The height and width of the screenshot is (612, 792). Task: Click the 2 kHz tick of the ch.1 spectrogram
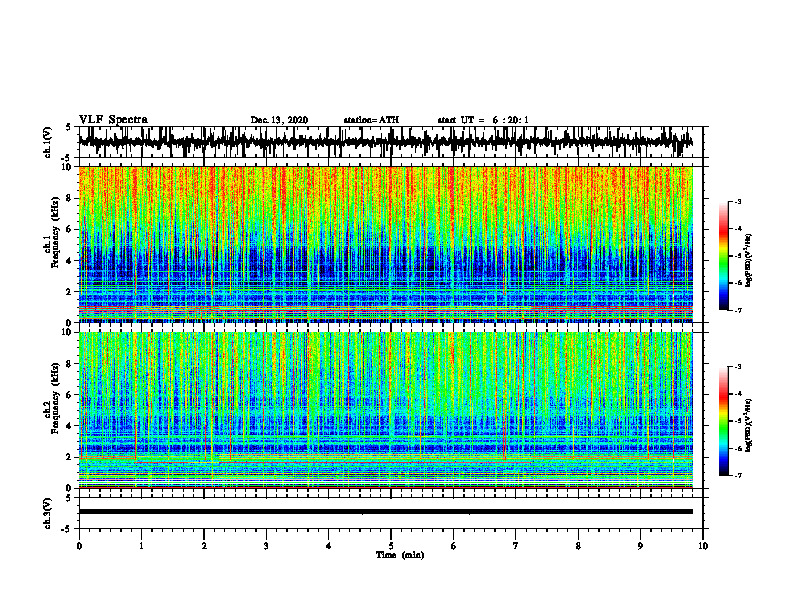pos(69,292)
